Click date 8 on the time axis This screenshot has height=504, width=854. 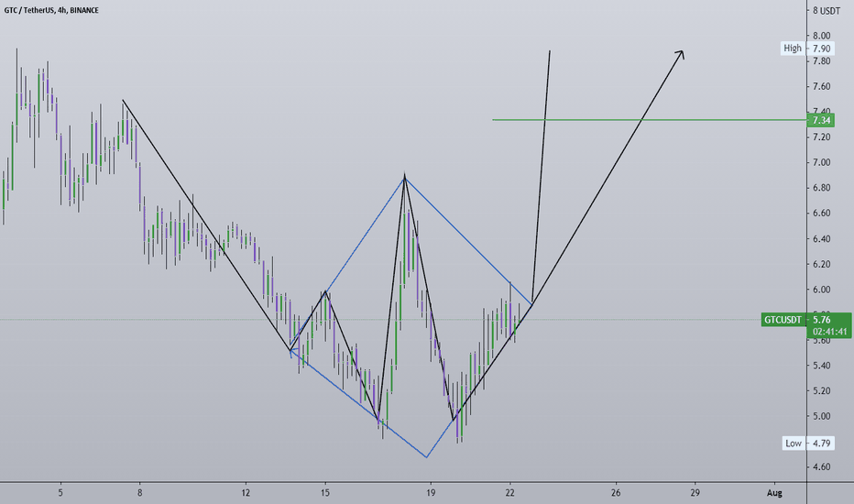click(140, 493)
